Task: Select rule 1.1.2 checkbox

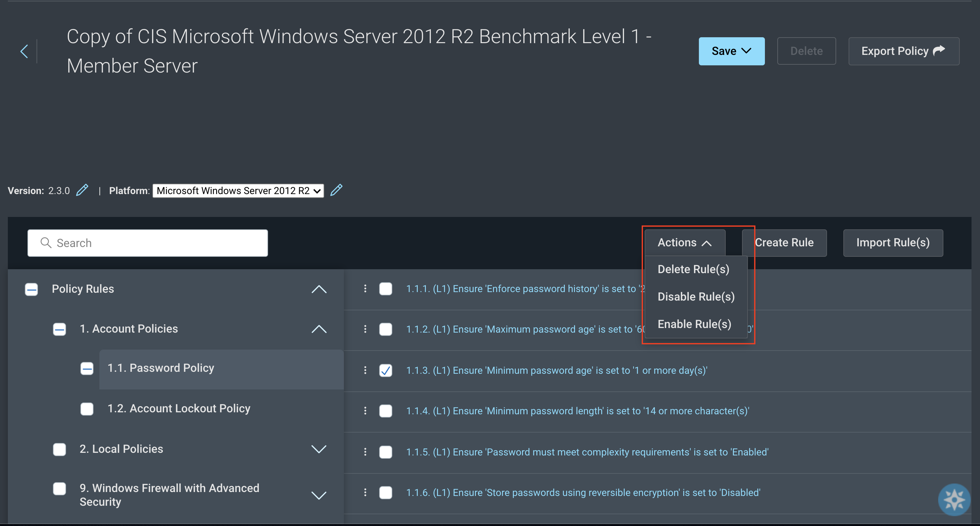Action: [385, 329]
